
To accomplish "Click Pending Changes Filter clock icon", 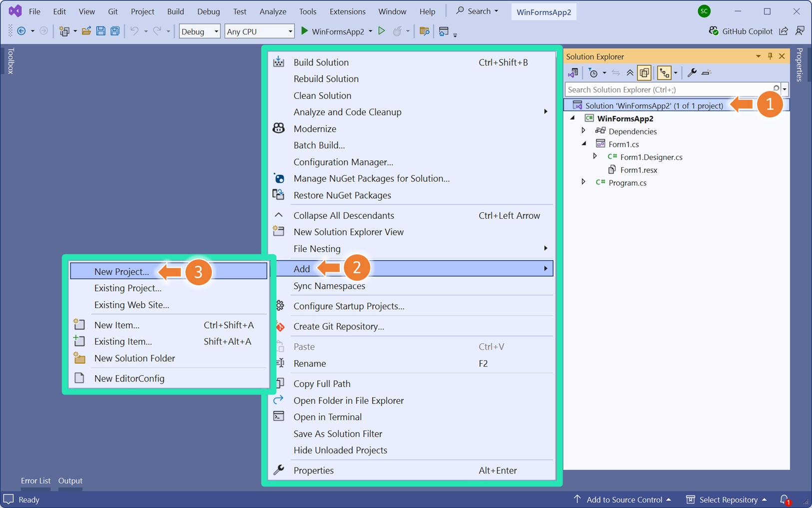I will 593,73.
